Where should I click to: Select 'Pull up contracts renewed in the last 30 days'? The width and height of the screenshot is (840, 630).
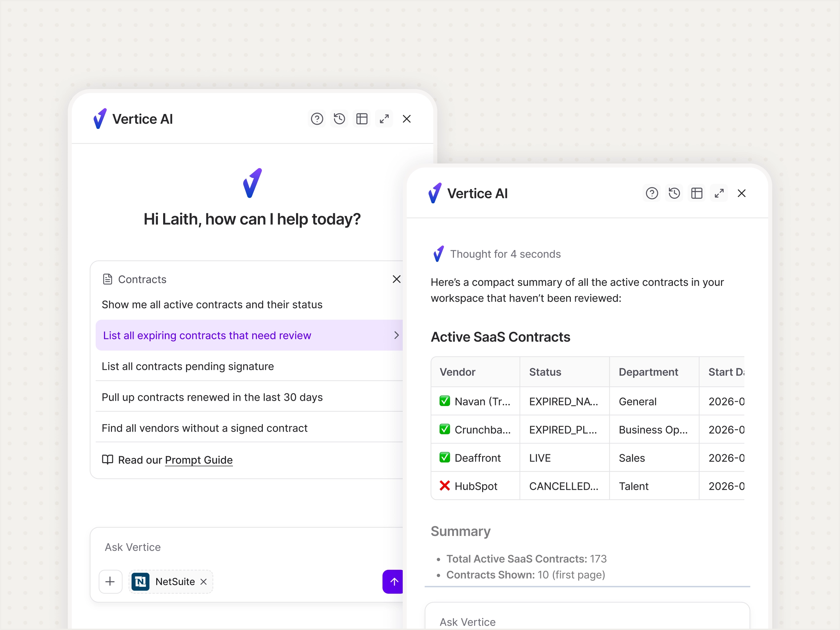tap(249, 397)
